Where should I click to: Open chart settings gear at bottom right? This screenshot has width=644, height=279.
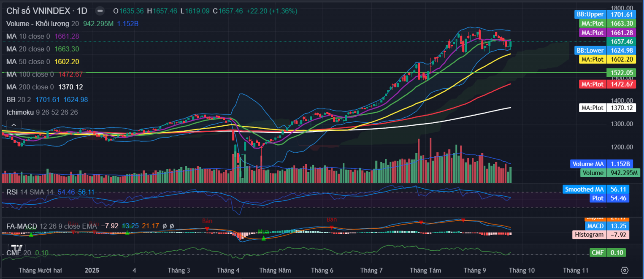point(625,270)
